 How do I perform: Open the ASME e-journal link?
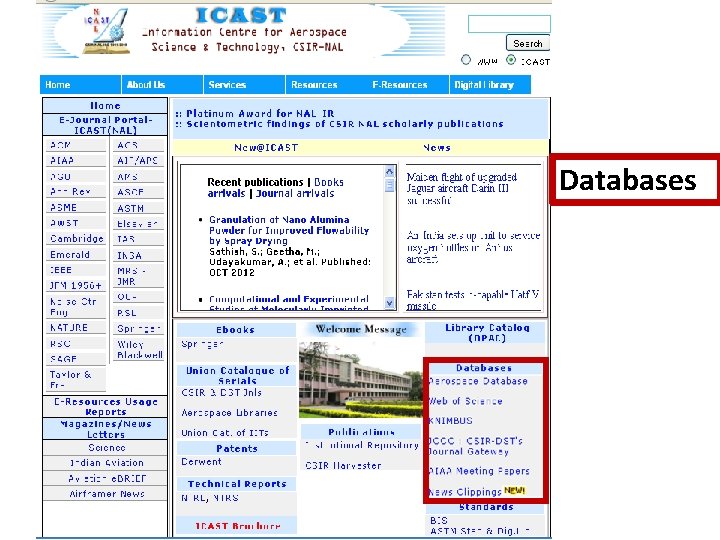coord(63,208)
